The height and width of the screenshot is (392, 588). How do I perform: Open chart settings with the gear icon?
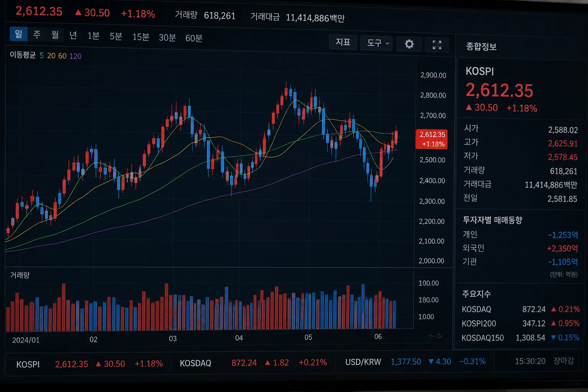point(409,44)
